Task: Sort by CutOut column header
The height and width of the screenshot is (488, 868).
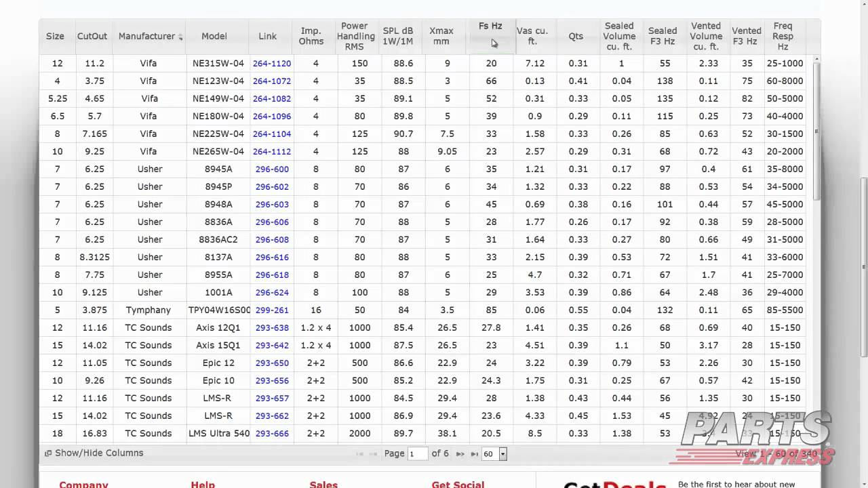Action: point(92,36)
